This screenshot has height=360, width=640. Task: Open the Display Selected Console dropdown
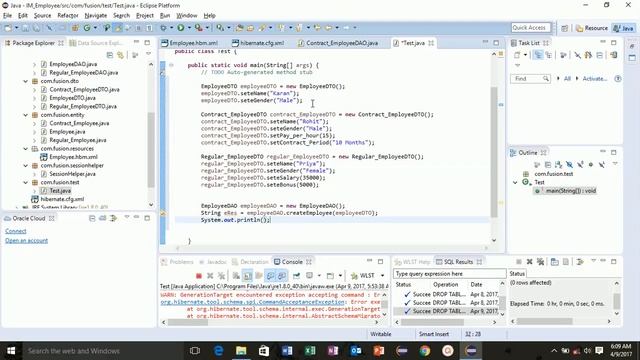(x=319, y=276)
